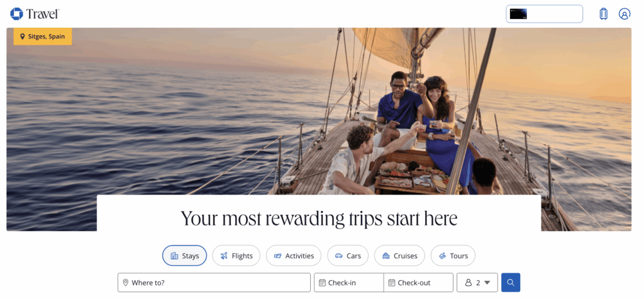Click the Chase octagon logo icon
644x301 pixels.
(x=16, y=14)
